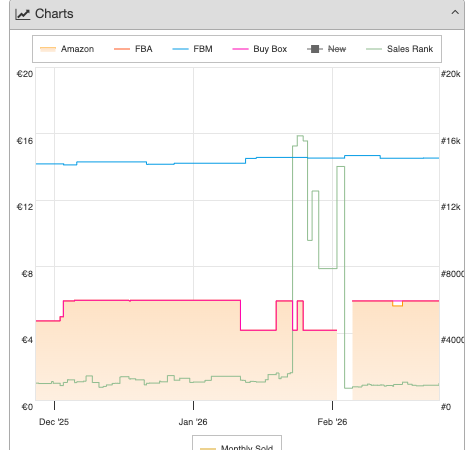474x450 pixels.
Task: Click the Charts line-graph icon in the header
Action: click(x=23, y=14)
